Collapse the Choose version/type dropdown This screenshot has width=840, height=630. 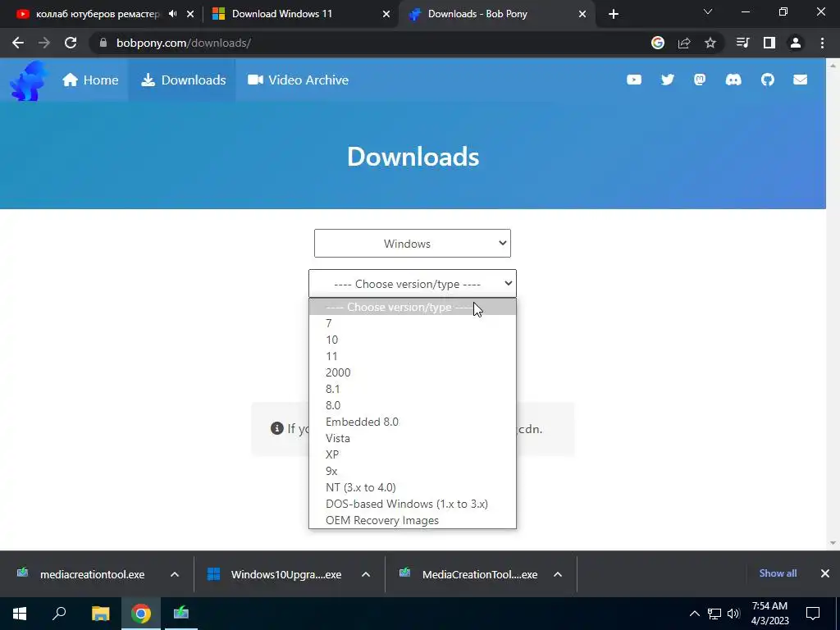pos(412,283)
